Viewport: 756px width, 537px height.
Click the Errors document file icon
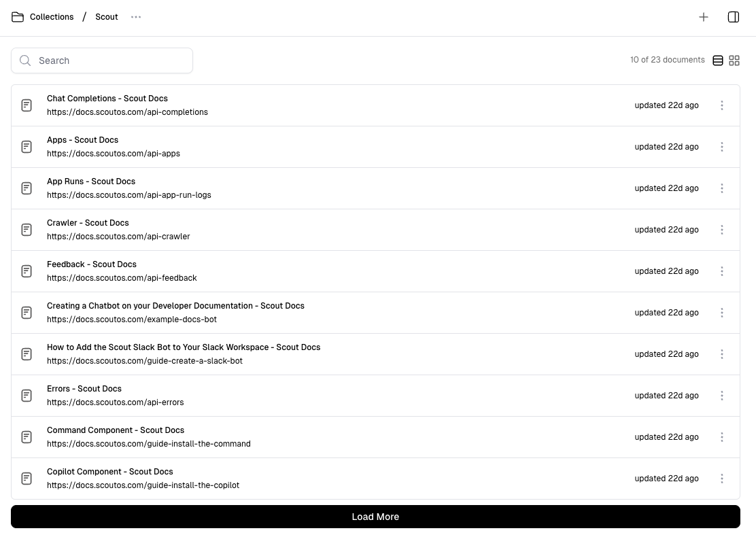click(x=27, y=396)
